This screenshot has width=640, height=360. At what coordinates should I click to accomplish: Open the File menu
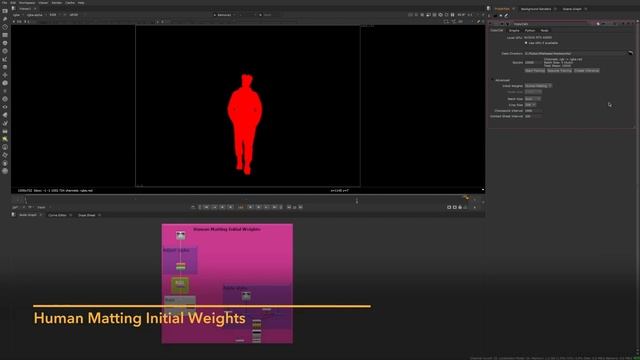click(4, 2)
